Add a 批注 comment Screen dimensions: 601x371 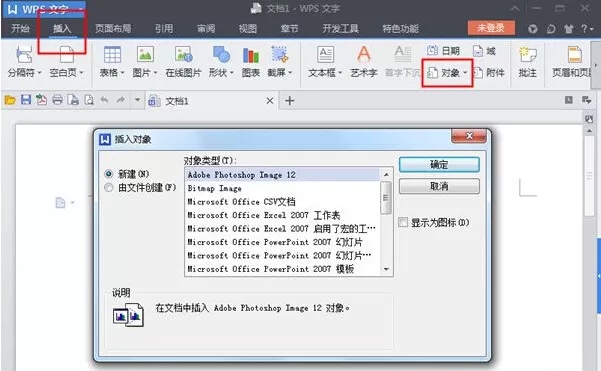(527, 61)
